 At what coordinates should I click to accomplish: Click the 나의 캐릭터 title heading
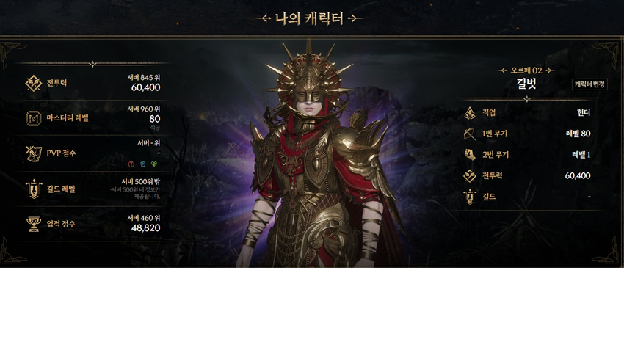tap(309, 18)
